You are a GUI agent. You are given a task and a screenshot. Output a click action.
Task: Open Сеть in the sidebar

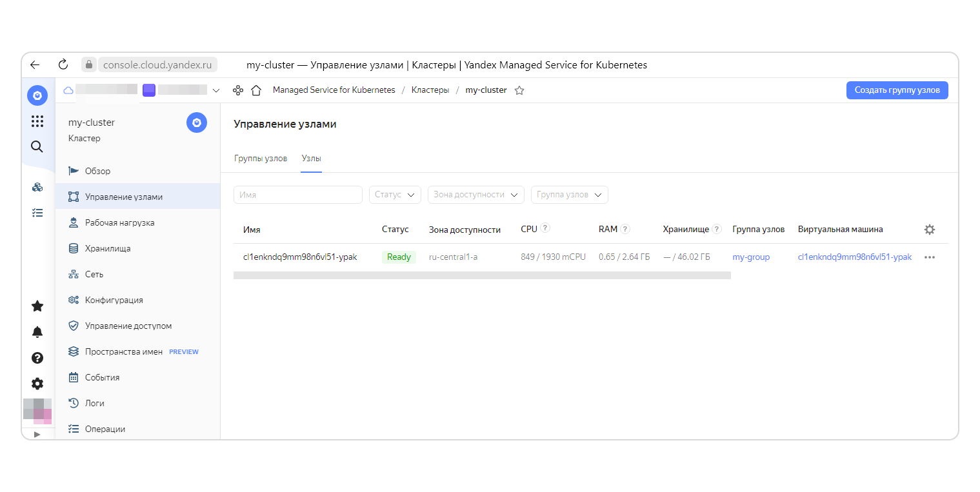[137, 274]
